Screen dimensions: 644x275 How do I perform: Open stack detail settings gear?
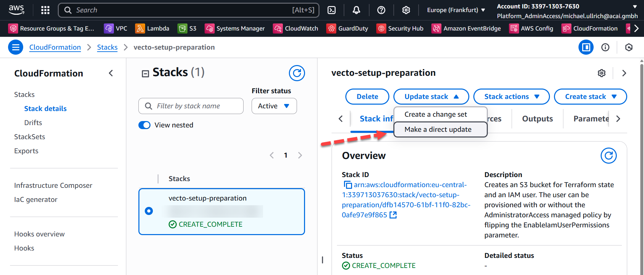click(x=602, y=73)
